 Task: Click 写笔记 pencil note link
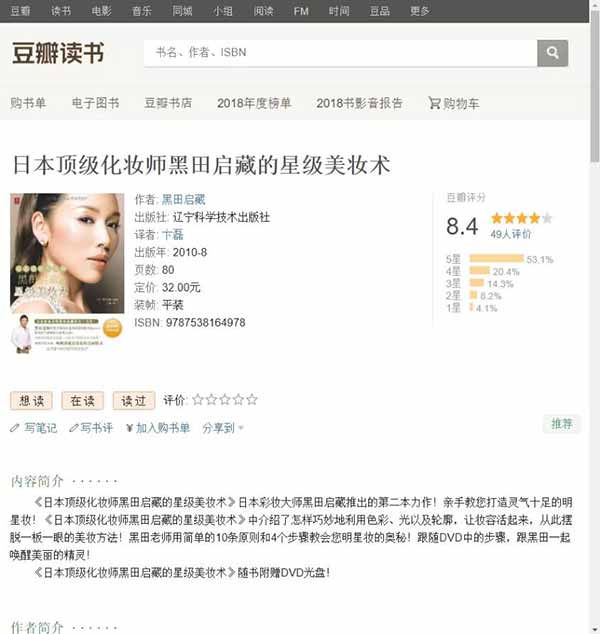(x=34, y=428)
